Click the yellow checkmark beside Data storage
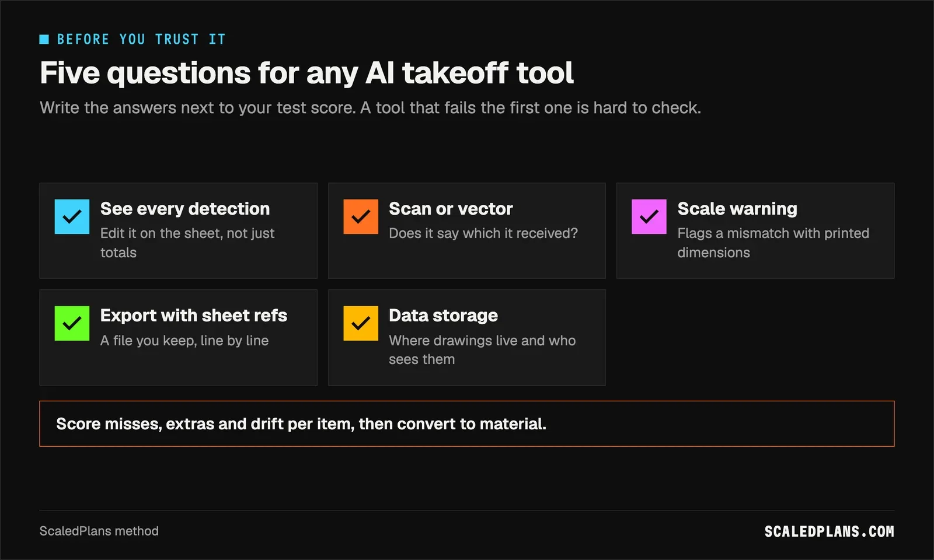The height and width of the screenshot is (560, 934). (x=361, y=323)
